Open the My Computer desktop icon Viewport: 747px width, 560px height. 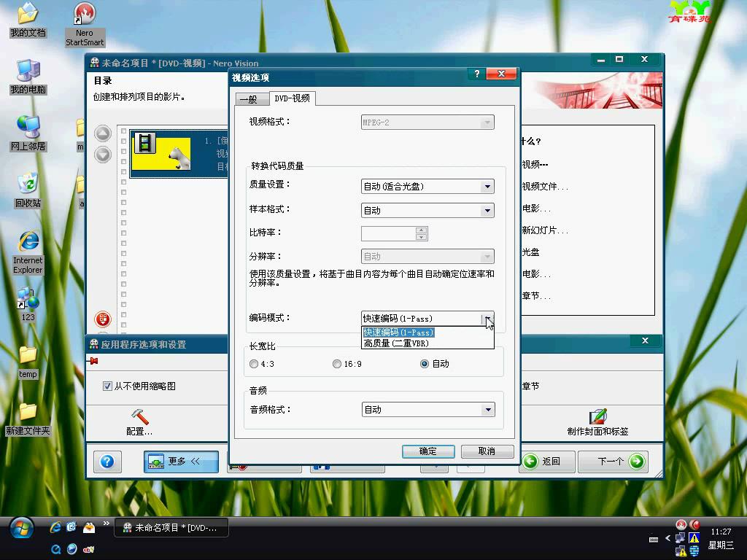click(28, 77)
